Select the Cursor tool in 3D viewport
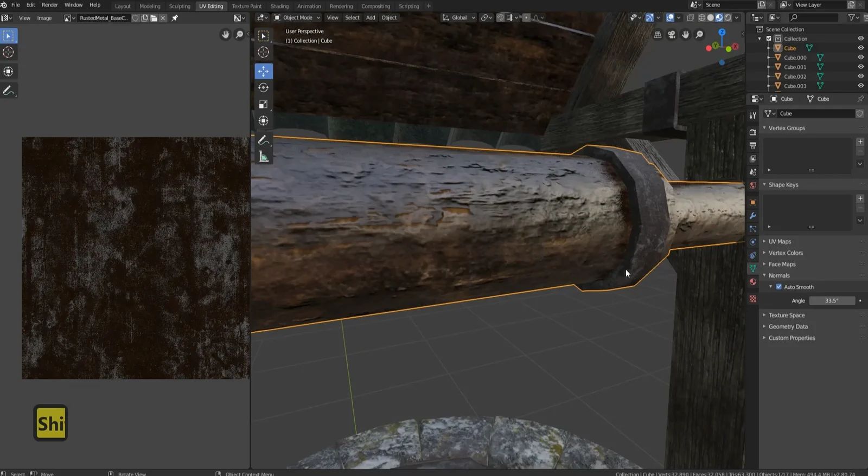The height and width of the screenshot is (476, 868). point(264,53)
